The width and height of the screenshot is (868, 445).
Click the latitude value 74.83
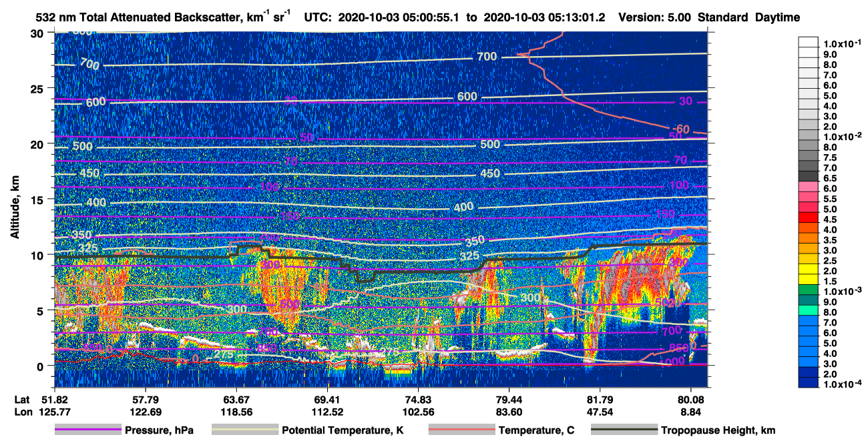[x=418, y=399]
